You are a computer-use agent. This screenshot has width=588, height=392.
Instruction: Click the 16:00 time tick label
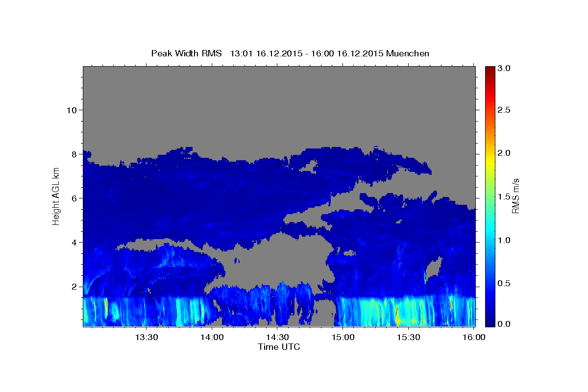[x=474, y=338]
